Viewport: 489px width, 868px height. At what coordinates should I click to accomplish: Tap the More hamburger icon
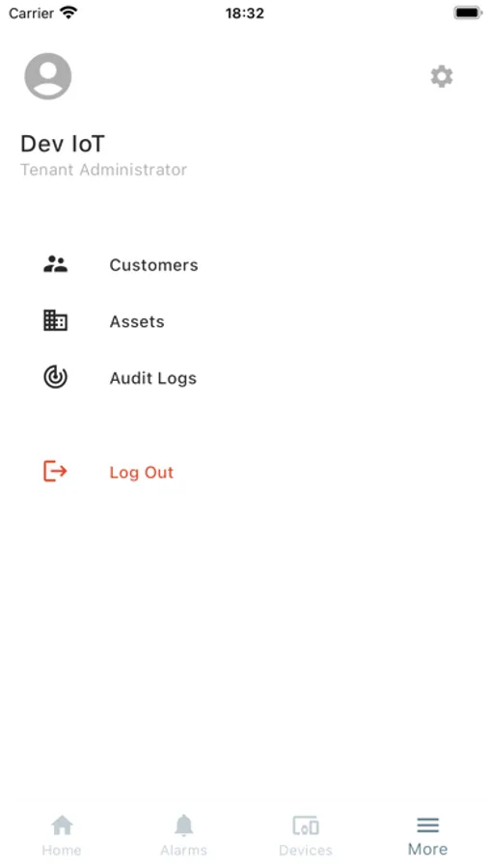[x=427, y=826]
